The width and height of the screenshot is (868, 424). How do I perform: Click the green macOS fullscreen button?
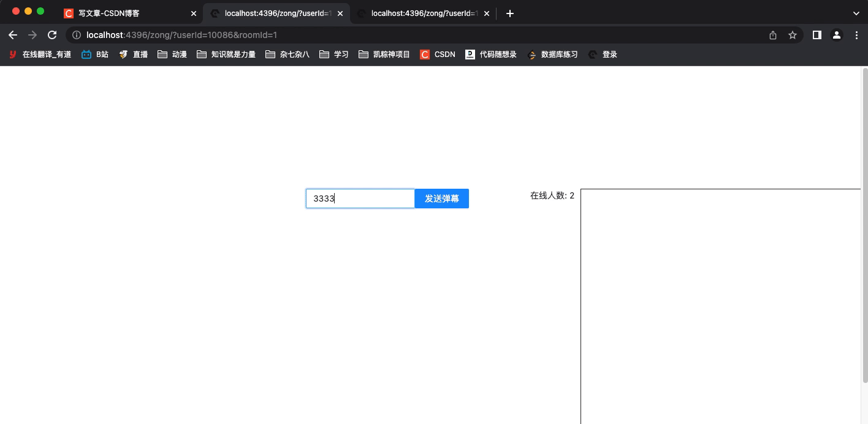pos(40,11)
